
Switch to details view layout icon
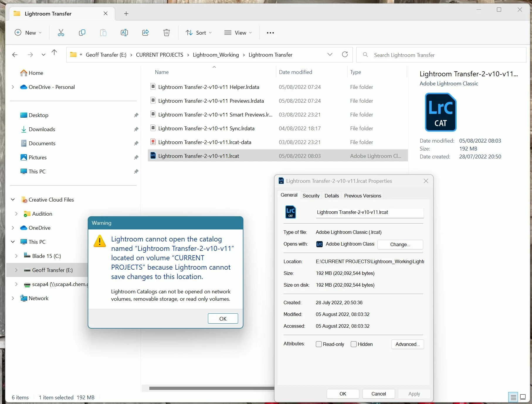[513, 397]
